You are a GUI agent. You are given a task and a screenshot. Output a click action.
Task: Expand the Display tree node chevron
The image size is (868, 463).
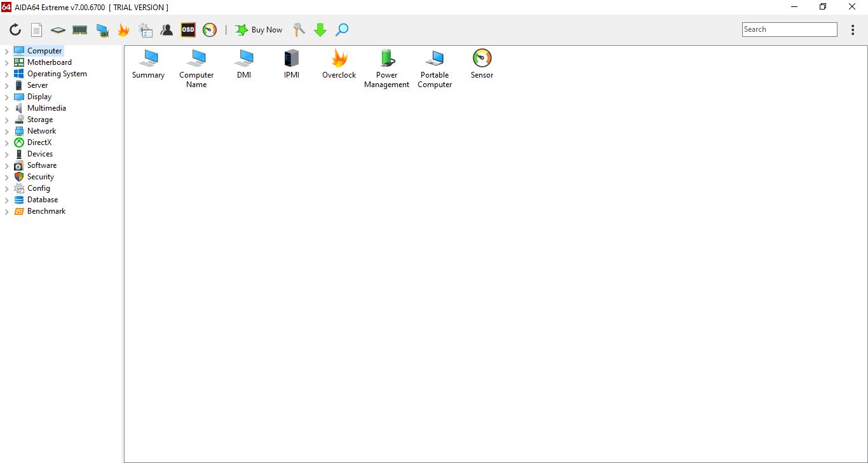[7, 97]
